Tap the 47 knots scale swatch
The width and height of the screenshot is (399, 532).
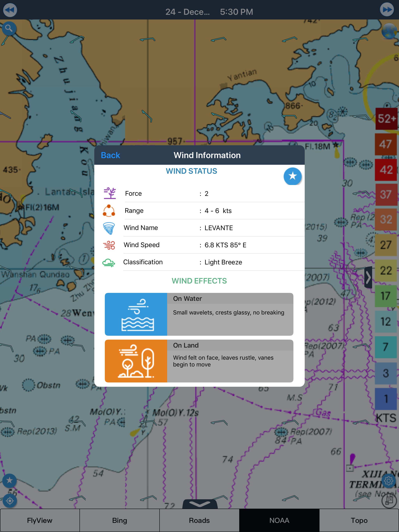coord(386,144)
